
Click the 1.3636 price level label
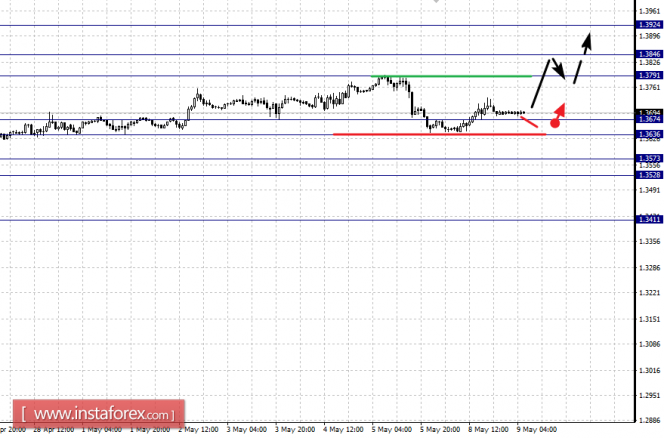tap(650, 135)
